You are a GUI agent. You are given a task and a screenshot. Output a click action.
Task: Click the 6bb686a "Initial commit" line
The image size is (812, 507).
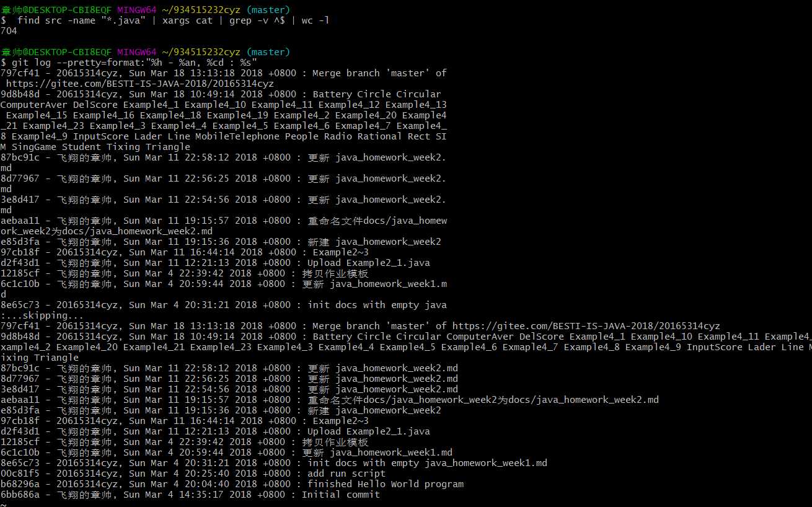190,495
